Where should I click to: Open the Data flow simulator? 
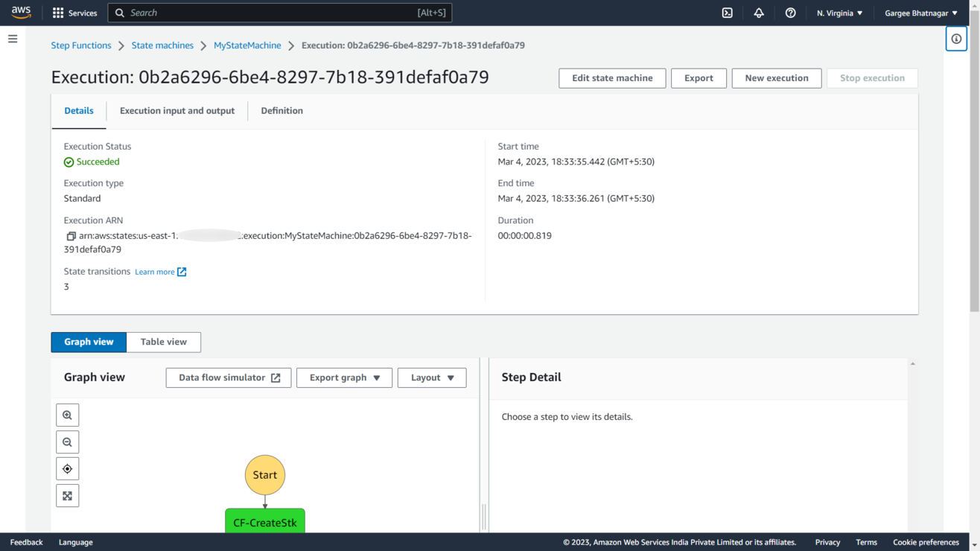229,378
